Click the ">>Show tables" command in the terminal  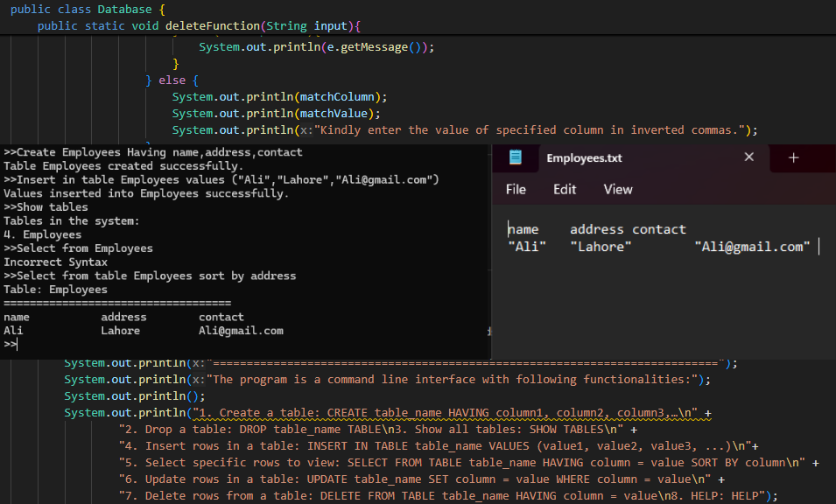[x=46, y=207]
